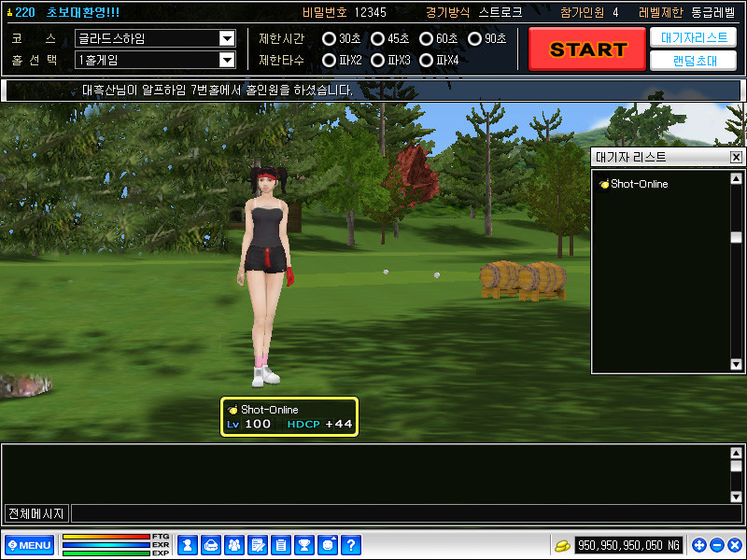This screenshot has height=560, width=747.
Task: Select the 45초 time limit option
Action: 377,38
